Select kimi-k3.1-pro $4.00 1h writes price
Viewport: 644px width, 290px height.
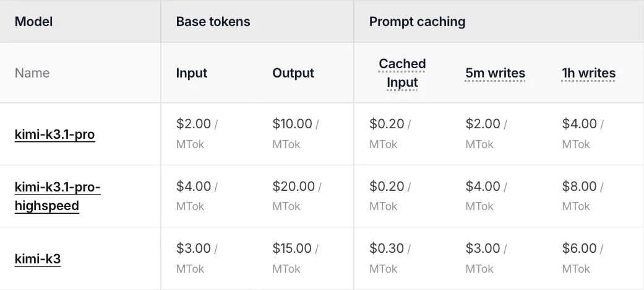(x=579, y=123)
